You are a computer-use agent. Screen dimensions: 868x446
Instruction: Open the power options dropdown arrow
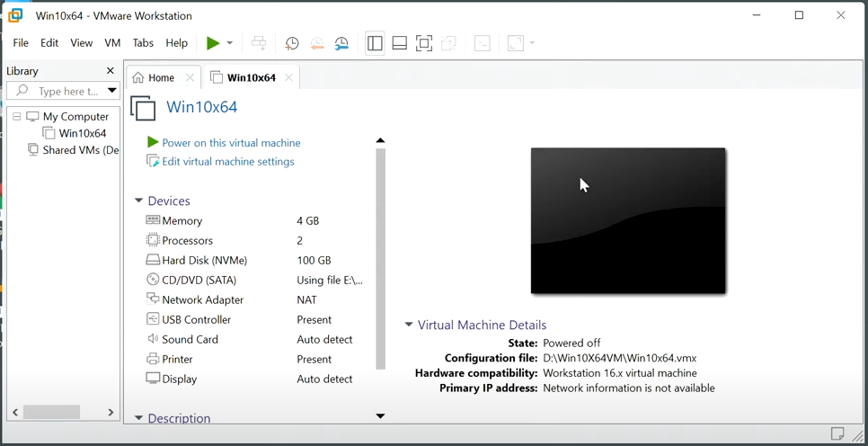[x=230, y=43]
